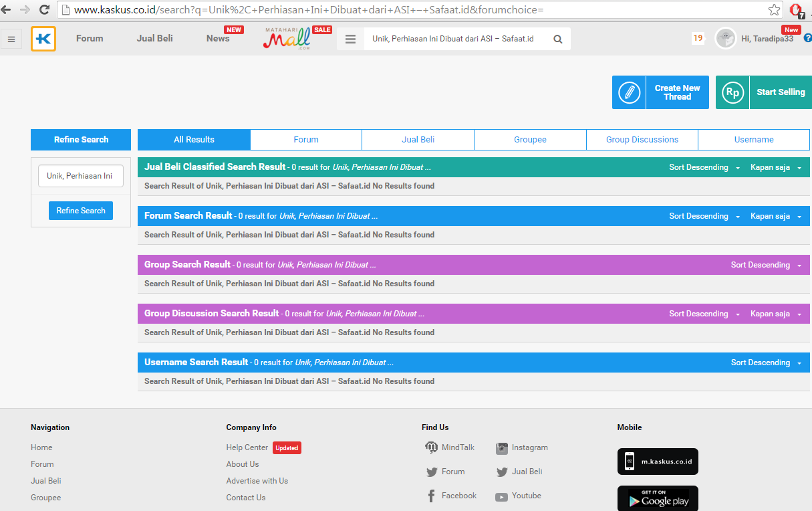Switch to the Username results tab
Image resolution: width=812 pixels, height=511 pixels.
point(754,140)
